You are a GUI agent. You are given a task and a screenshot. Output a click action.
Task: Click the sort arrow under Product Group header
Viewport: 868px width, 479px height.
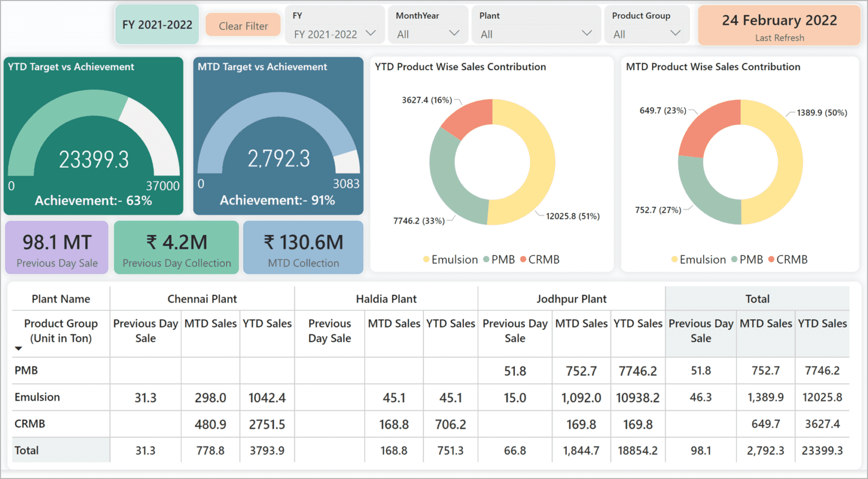19,349
